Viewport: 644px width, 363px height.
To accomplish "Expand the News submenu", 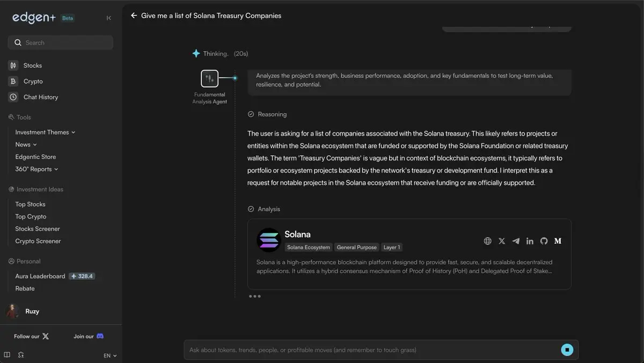I will pyautogui.click(x=26, y=144).
